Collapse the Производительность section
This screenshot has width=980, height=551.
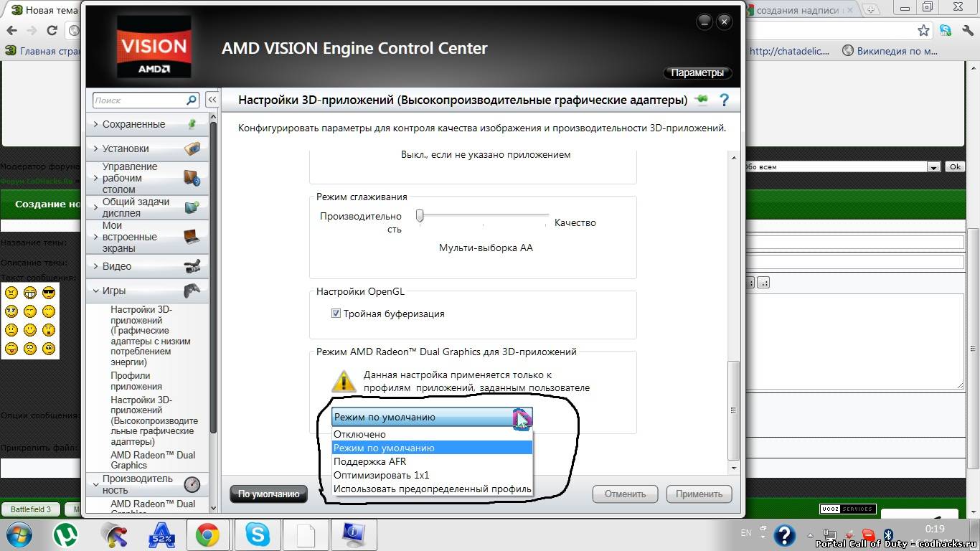click(147, 484)
